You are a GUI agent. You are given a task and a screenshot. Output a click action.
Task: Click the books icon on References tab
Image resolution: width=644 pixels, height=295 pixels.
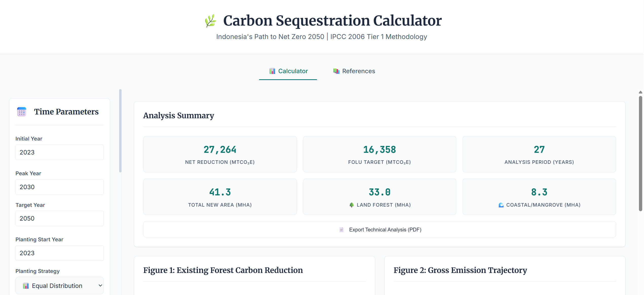[336, 71]
